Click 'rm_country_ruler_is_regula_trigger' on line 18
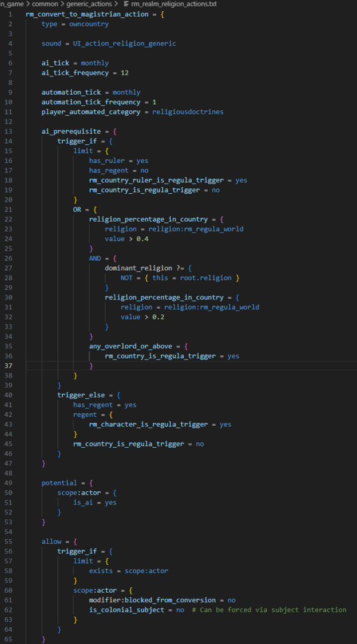This screenshot has width=357, height=644. point(156,180)
